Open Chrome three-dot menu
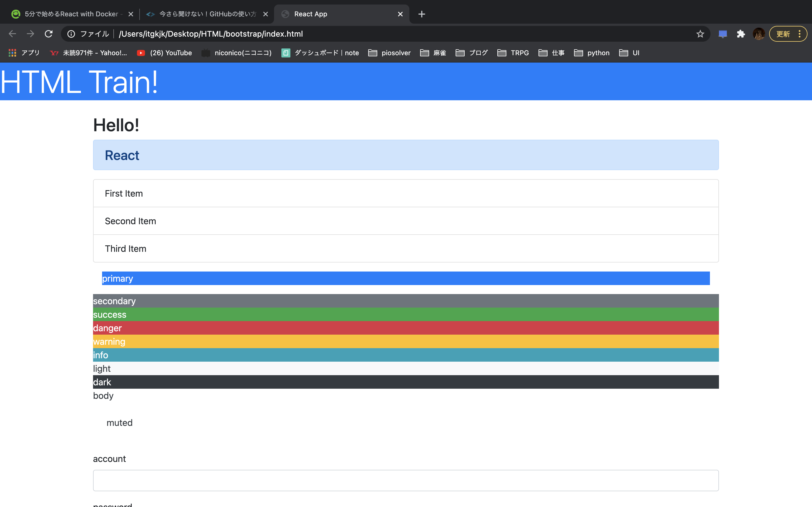Image resolution: width=812 pixels, height=507 pixels. point(800,34)
